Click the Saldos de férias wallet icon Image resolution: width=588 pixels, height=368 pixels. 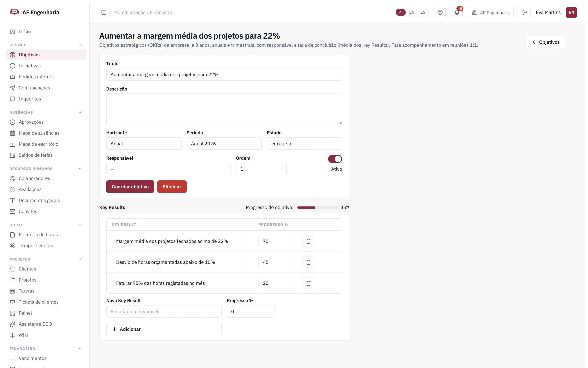(x=12, y=155)
